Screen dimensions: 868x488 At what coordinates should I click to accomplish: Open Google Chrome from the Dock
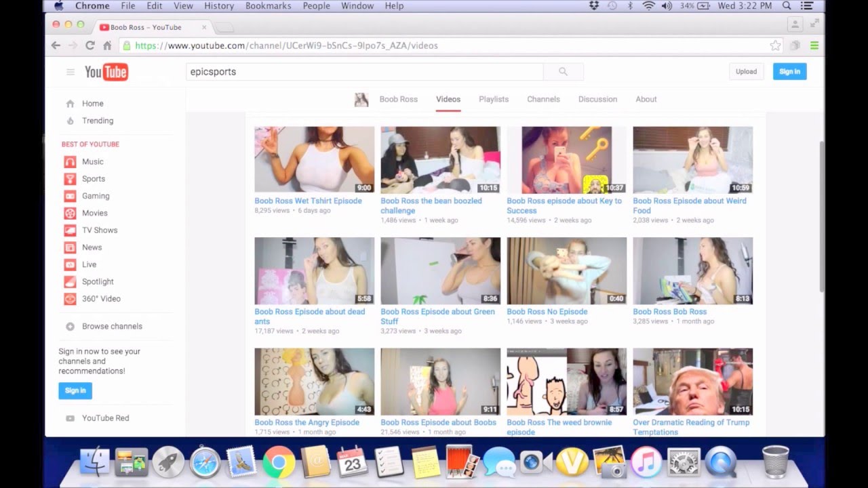pos(279,462)
